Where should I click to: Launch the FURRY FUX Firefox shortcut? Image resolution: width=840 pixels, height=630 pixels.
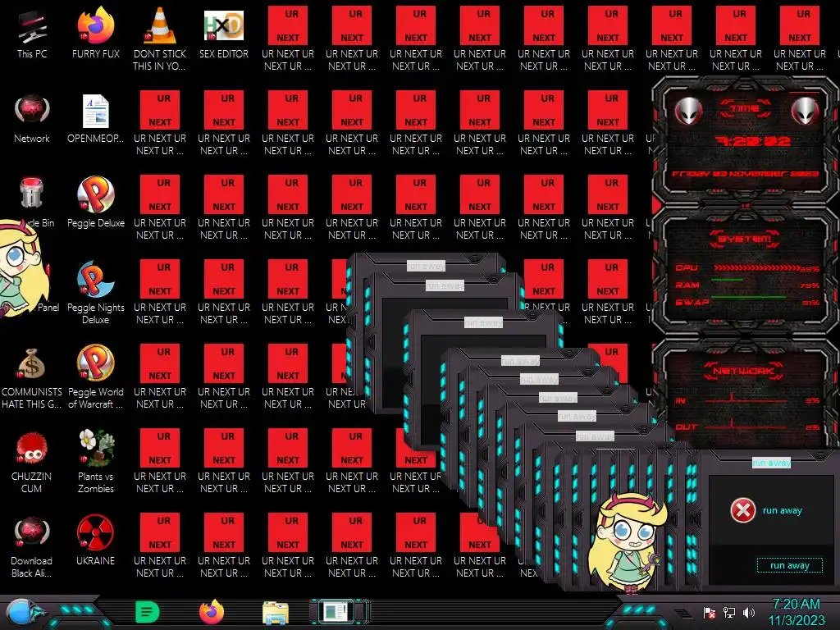point(96,33)
